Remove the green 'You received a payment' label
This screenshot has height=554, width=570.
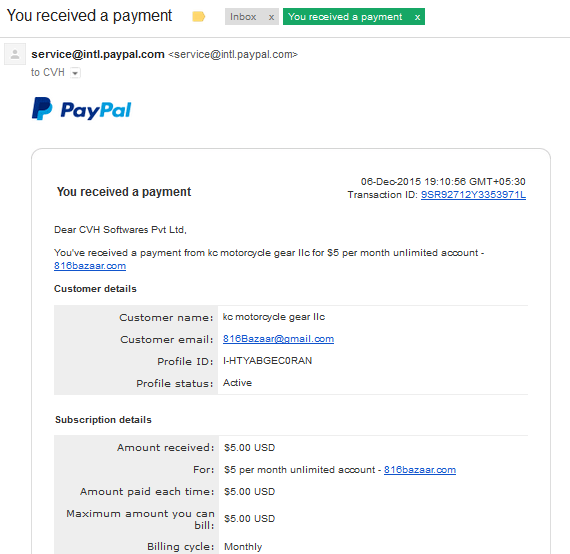coord(417,17)
